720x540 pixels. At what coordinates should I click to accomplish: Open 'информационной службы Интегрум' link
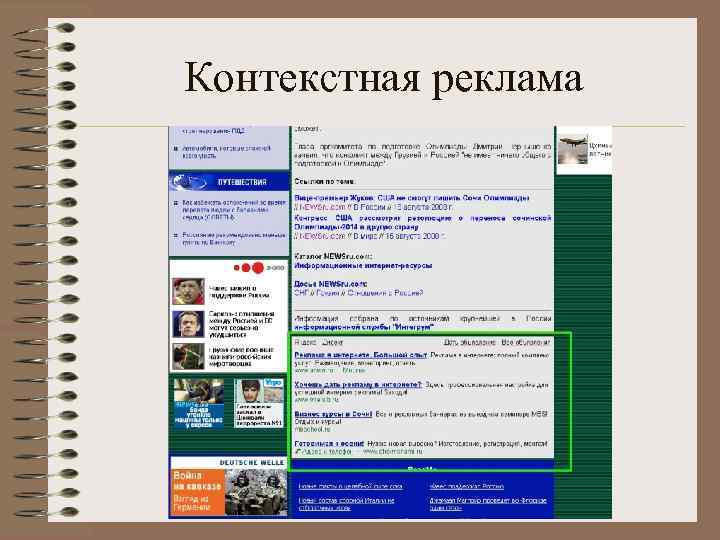[x=364, y=327]
